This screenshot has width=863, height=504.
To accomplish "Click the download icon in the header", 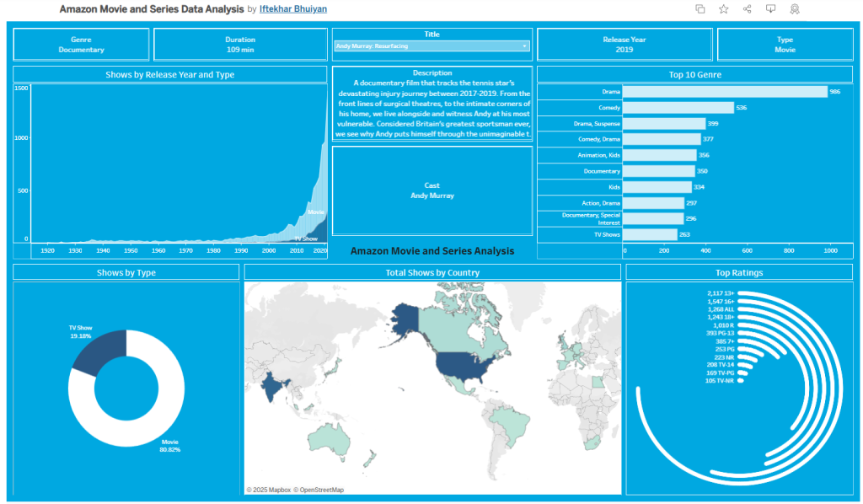I will (x=770, y=8).
